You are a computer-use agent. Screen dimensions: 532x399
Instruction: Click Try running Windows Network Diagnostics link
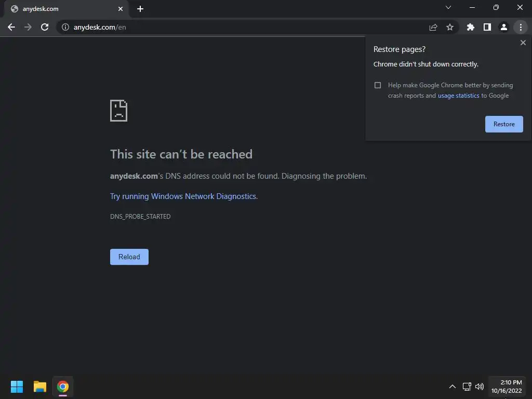pos(183,196)
